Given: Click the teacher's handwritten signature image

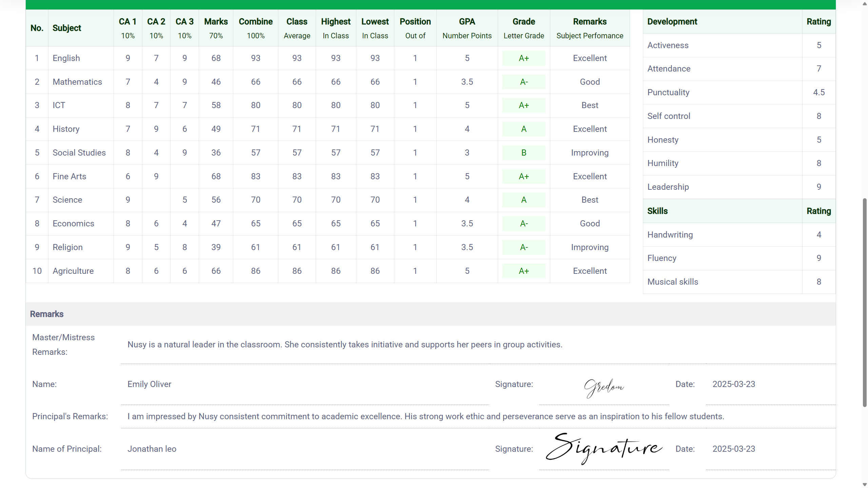Looking at the screenshot, I should (604, 387).
